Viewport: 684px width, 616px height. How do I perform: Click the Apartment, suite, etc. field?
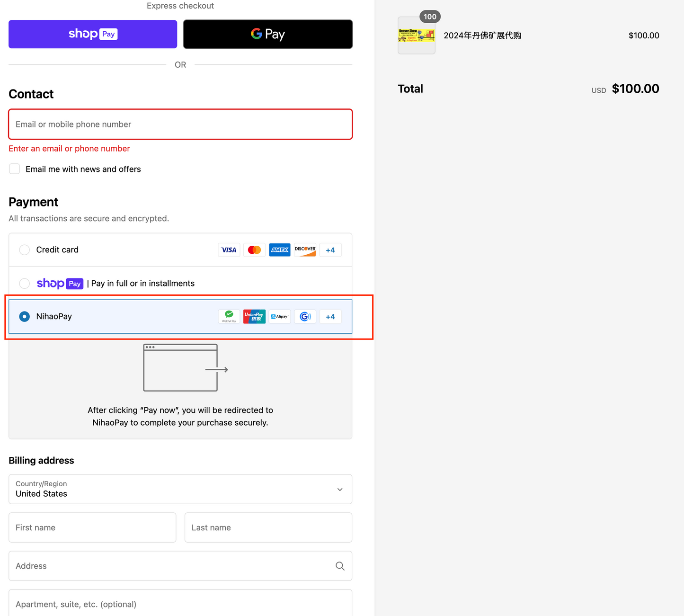(x=180, y=603)
